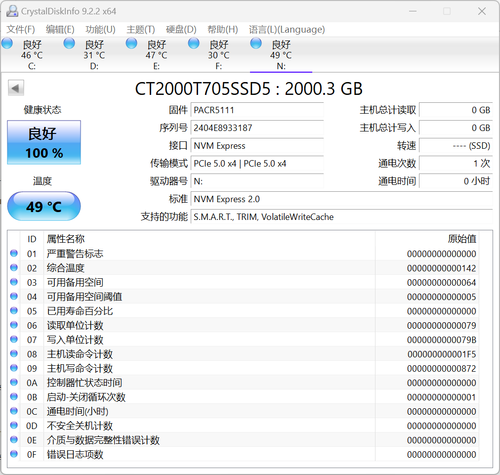This screenshot has height=475, width=500.
Task: Open the 主题(T) menu
Action: (x=141, y=30)
